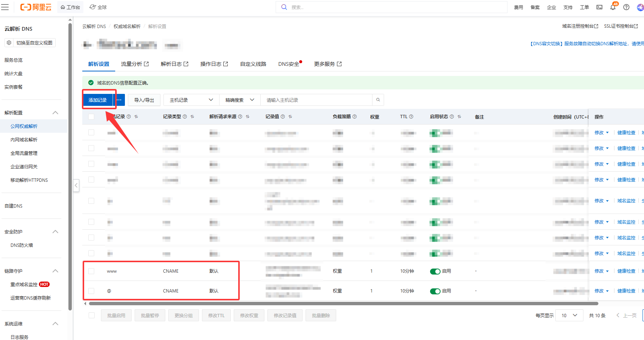Screen dimensions: 644x340
Task: Open the DNS安全 tab
Action: coord(288,64)
